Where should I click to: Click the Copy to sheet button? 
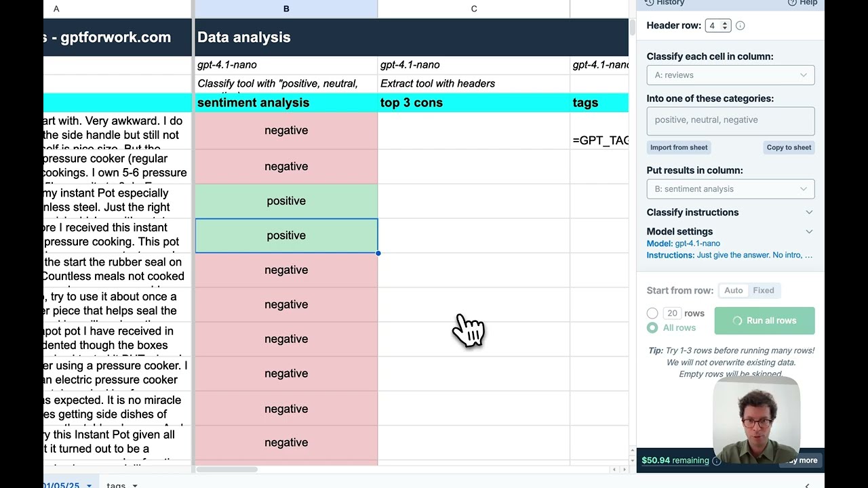click(789, 148)
